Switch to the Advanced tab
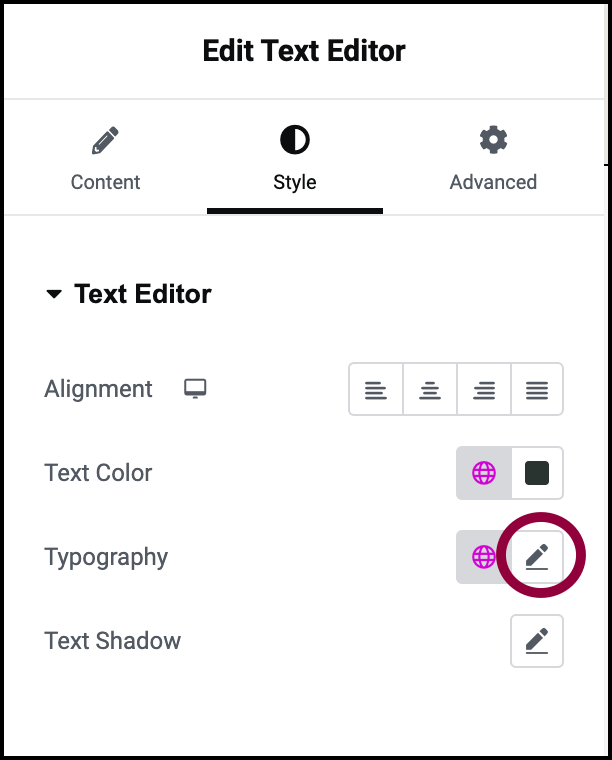This screenshot has height=760, width=612. tap(493, 182)
